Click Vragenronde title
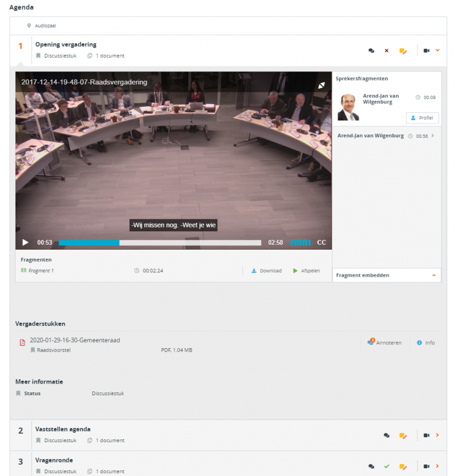This screenshot has height=476, width=455. (54, 460)
